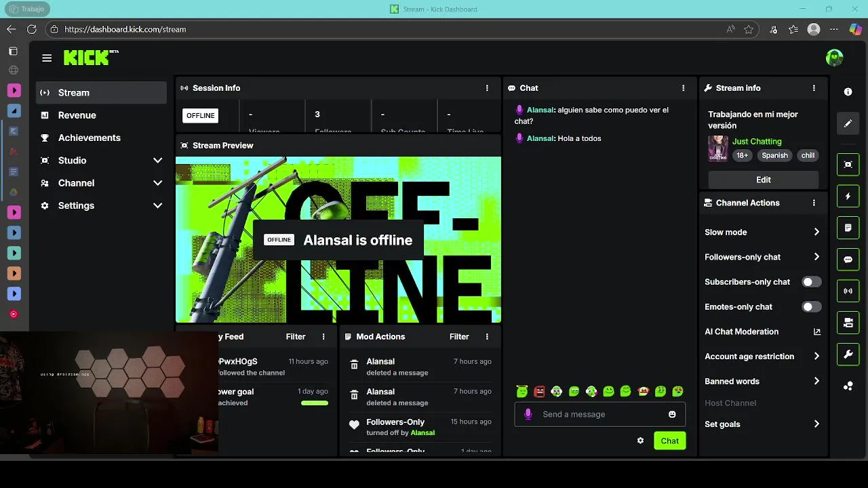The image size is (868, 488).
Task: Open Achievements in left navigation
Action: 101,138
